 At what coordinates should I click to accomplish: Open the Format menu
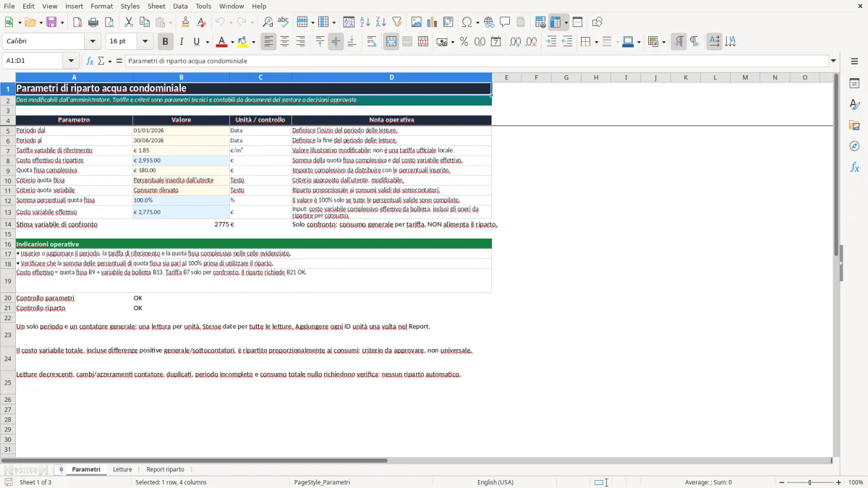coord(101,6)
